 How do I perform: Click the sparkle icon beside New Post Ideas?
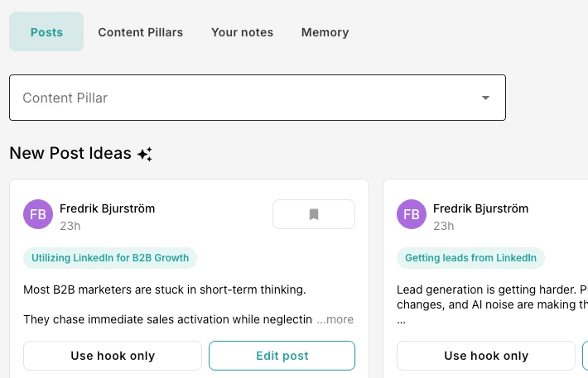145,154
